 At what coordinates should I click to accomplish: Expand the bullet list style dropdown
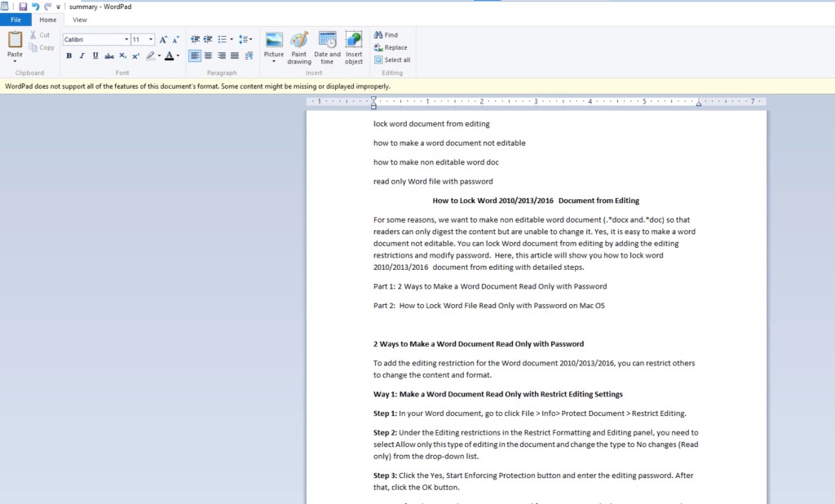(232, 39)
